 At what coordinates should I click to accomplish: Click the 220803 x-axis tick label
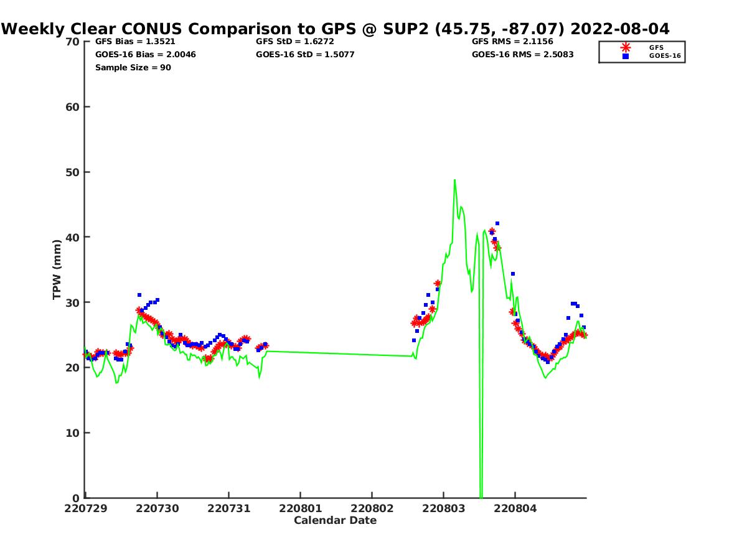point(443,508)
